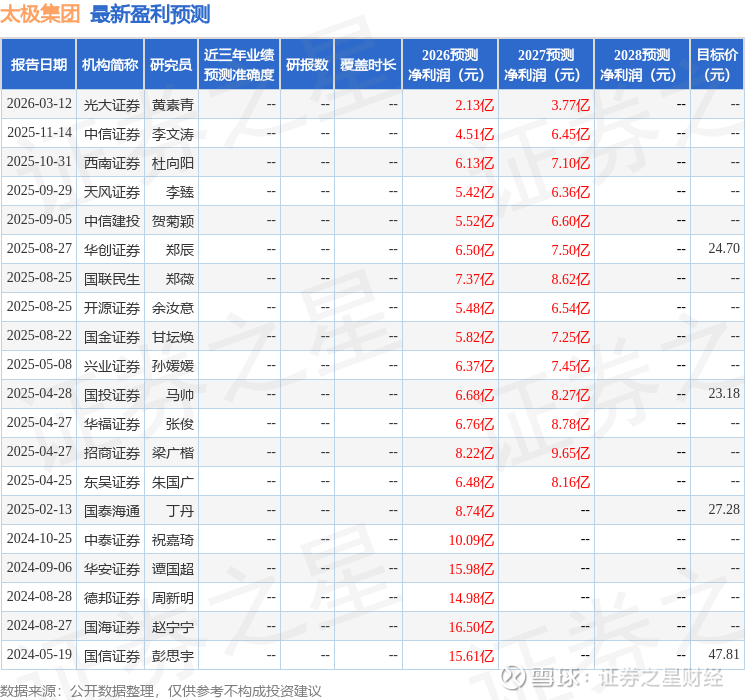Click the 16.50亿 profit value
The height and width of the screenshot is (700, 745).
[x=471, y=627]
